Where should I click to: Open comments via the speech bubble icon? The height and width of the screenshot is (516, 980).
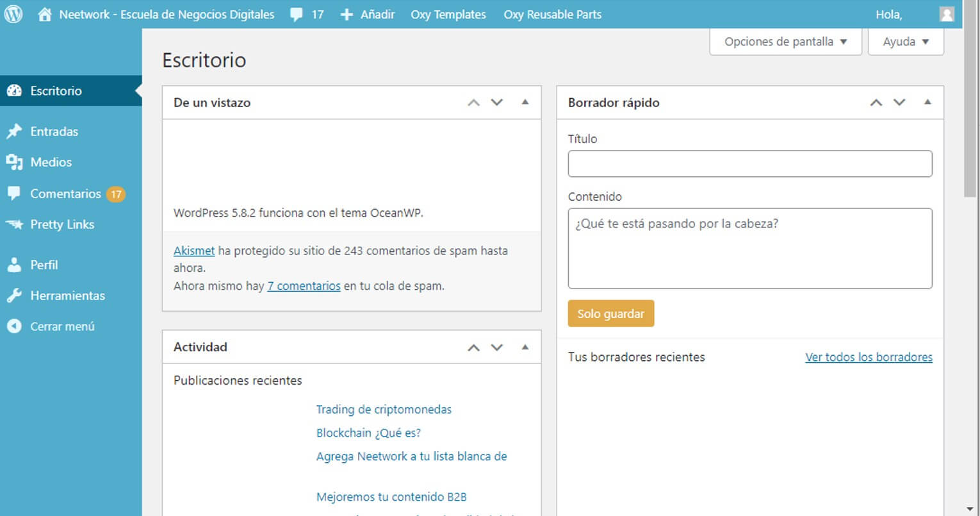tap(295, 13)
